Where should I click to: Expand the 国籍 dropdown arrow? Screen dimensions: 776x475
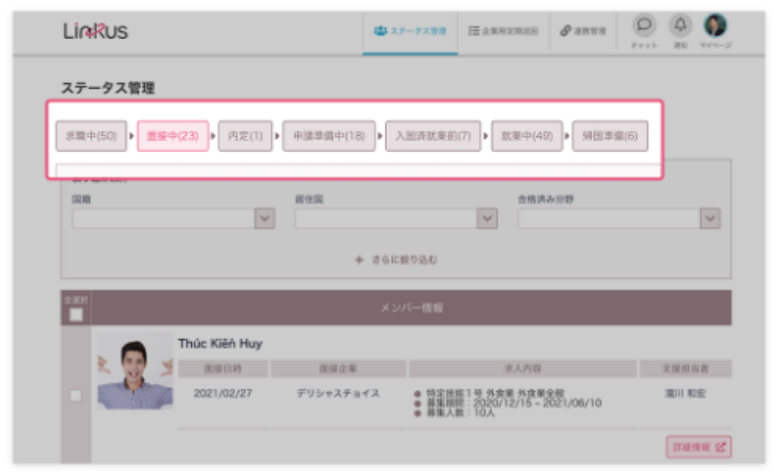tap(265, 218)
